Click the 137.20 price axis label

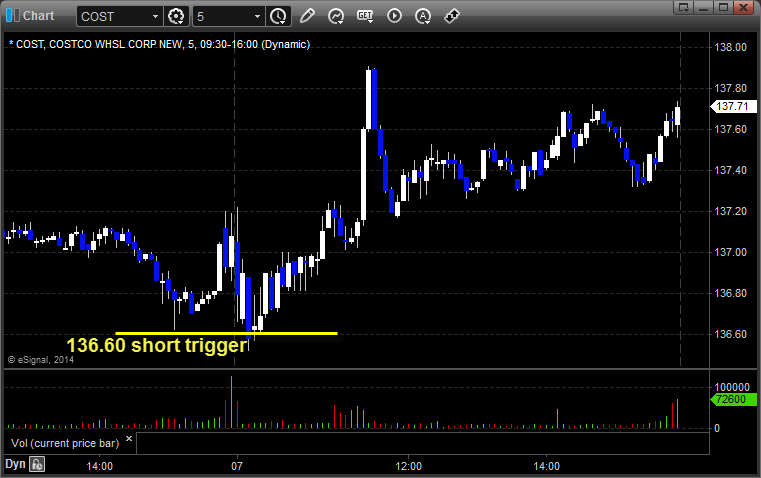pyautogui.click(x=730, y=211)
